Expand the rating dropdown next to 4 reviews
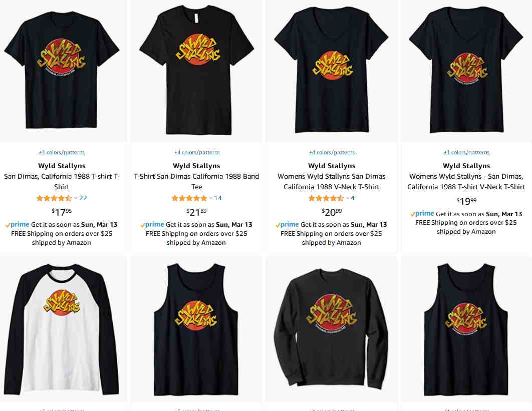532x411 pixels. [x=348, y=198]
